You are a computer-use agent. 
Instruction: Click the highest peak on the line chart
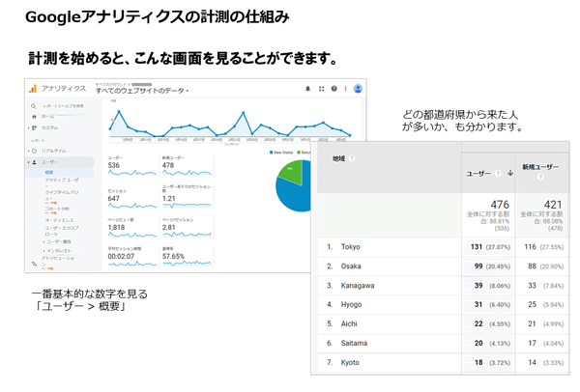coord(119,111)
